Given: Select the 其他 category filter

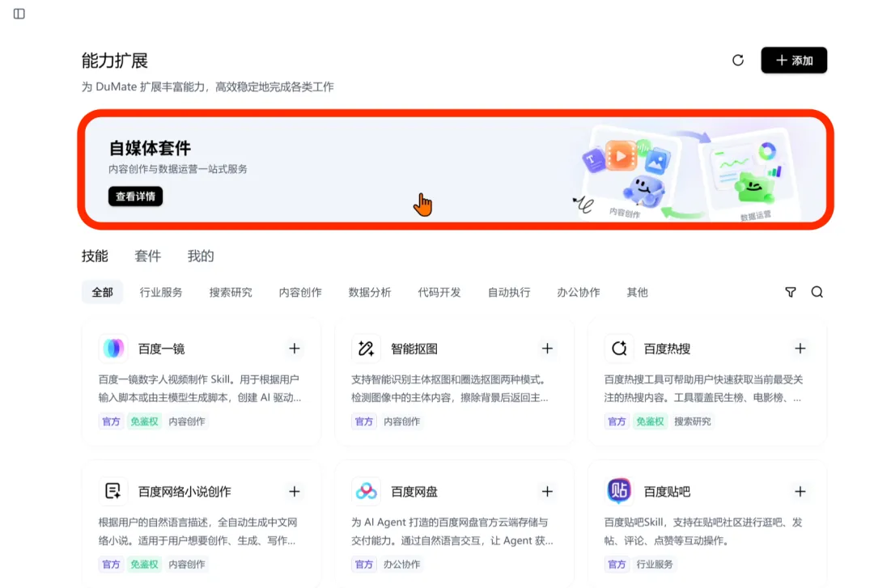Looking at the screenshot, I should (x=637, y=293).
